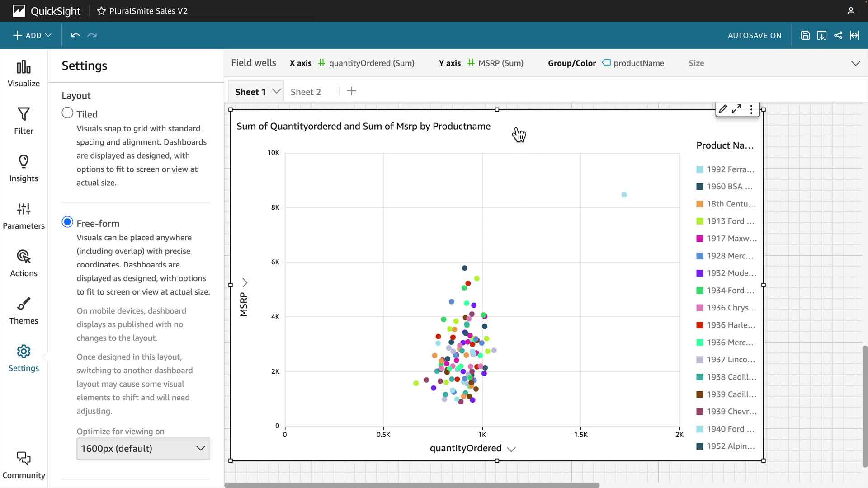This screenshot has width=868, height=488.
Task: Open the Parameters panel
Action: pyautogui.click(x=24, y=216)
